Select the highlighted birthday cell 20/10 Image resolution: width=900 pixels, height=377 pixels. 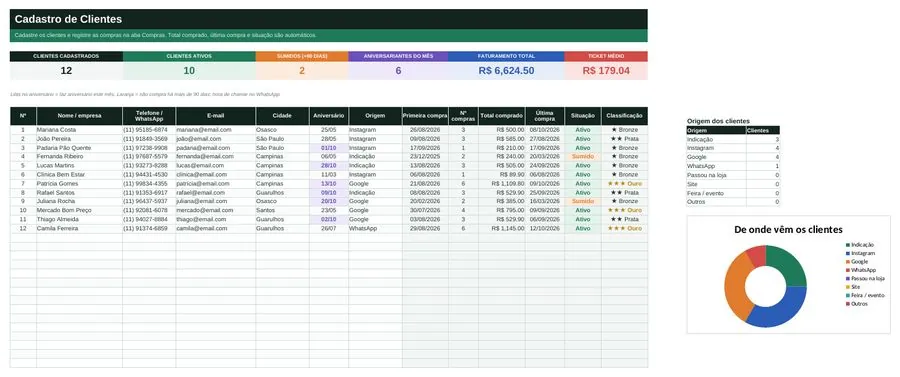[x=329, y=201]
